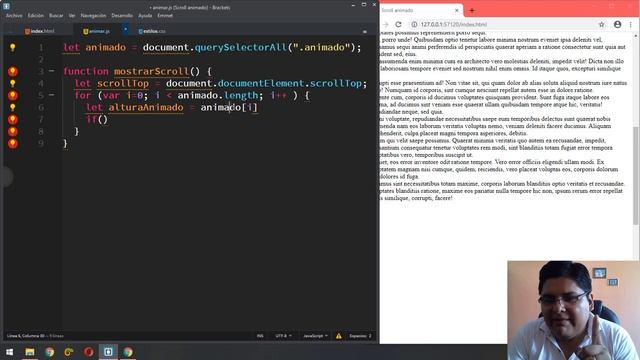Close the Scroll animado browser tab
Viewport: 640px width, 360px height.
456,10
